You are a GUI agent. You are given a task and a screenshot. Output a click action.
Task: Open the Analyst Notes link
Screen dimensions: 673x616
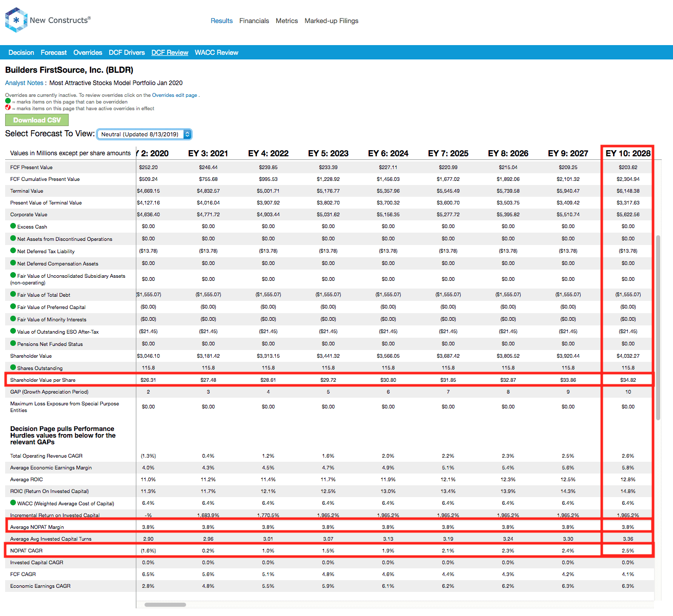pos(24,83)
